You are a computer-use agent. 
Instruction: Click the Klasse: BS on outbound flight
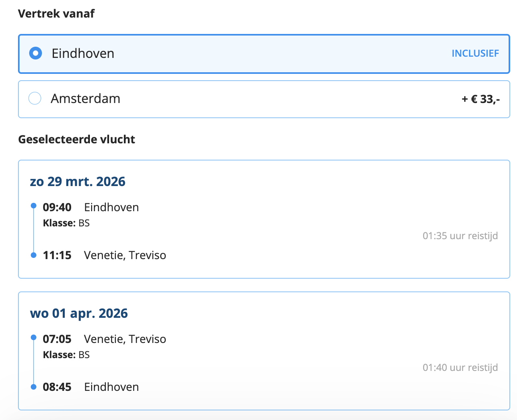[x=66, y=223]
